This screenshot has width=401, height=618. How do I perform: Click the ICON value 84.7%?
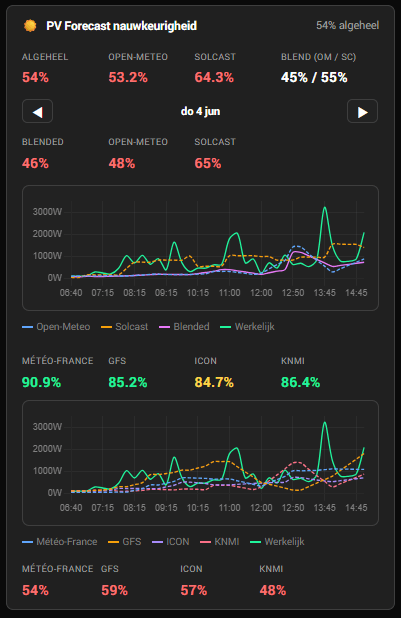pos(214,382)
